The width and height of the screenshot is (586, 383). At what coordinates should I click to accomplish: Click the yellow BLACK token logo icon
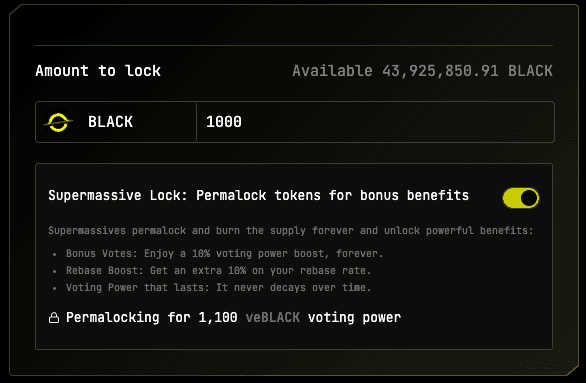pyautogui.click(x=58, y=122)
